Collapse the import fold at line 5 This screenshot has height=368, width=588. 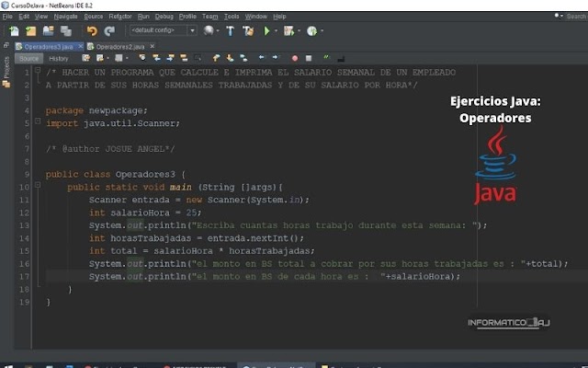click(38, 121)
